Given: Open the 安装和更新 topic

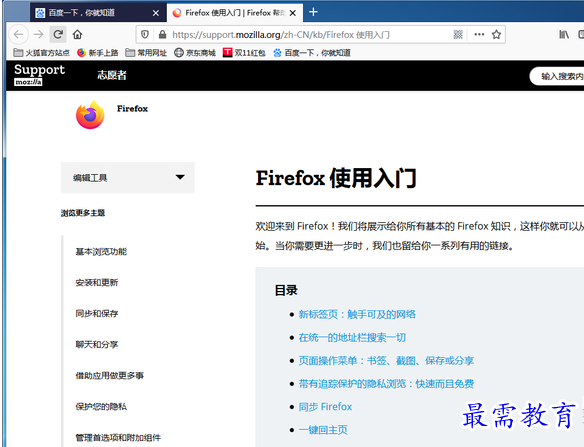Looking at the screenshot, I should click(96, 282).
